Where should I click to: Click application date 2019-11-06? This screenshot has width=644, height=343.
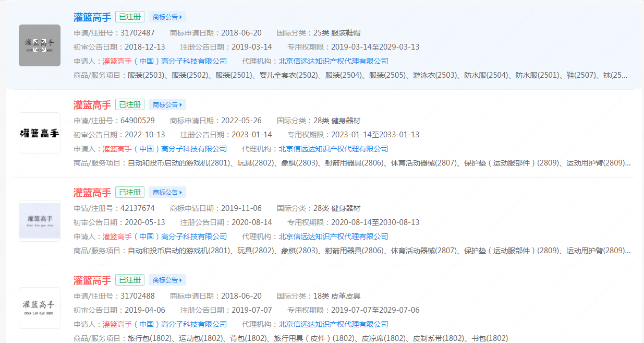tap(241, 208)
